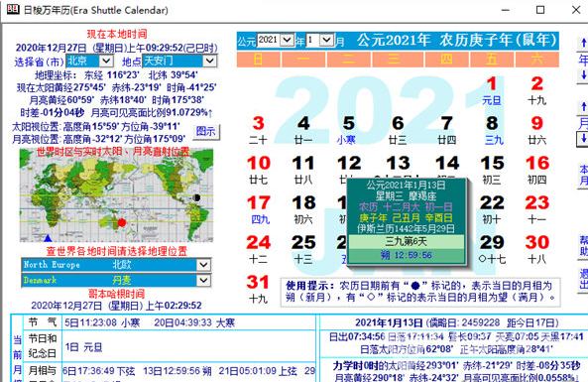Image resolution: width=588 pixels, height=382 pixels.
Task: Click the previous year up-arrow button
Action: pyautogui.click(x=583, y=43)
